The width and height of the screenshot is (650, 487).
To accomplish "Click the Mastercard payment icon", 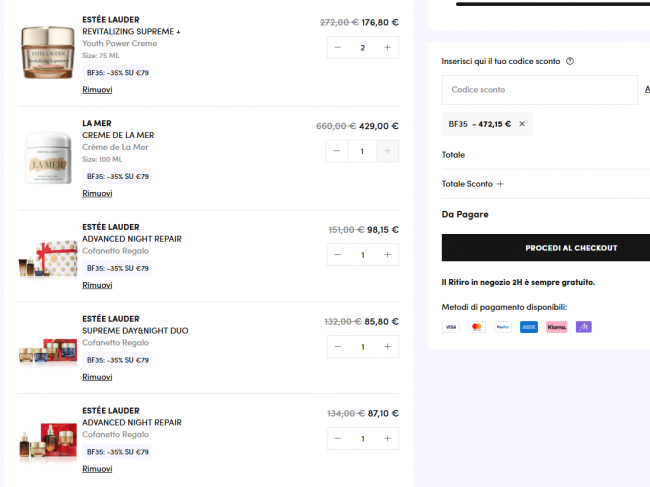I will [476, 327].
